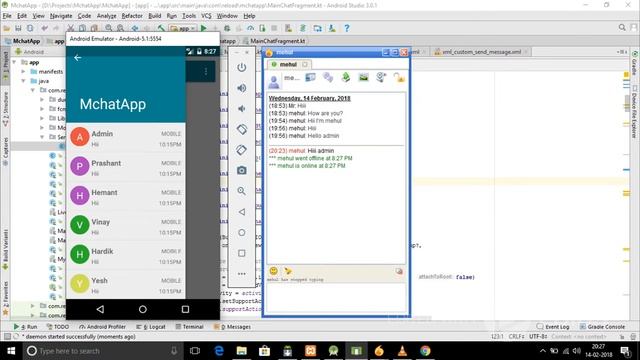
Task: Click the Undo arrow in the toolbar
Action: 44,28
